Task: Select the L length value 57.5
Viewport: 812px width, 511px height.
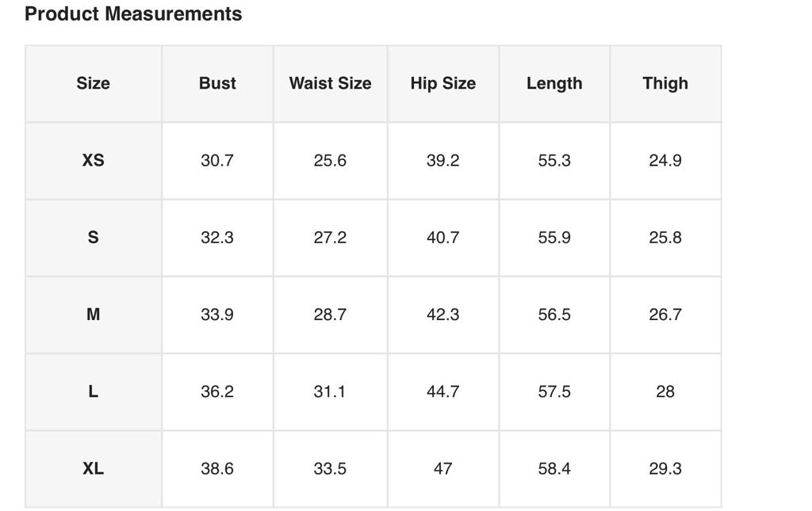Action: point(554,391)
